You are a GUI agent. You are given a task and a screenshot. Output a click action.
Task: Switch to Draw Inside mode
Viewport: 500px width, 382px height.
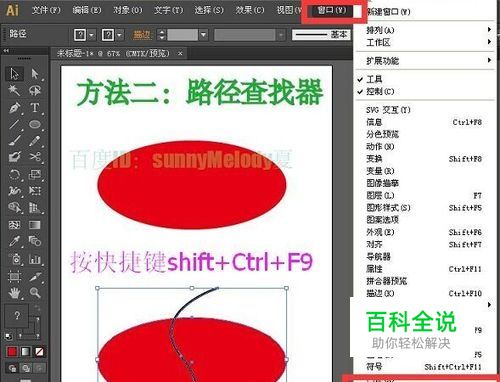tap(39, 368)
